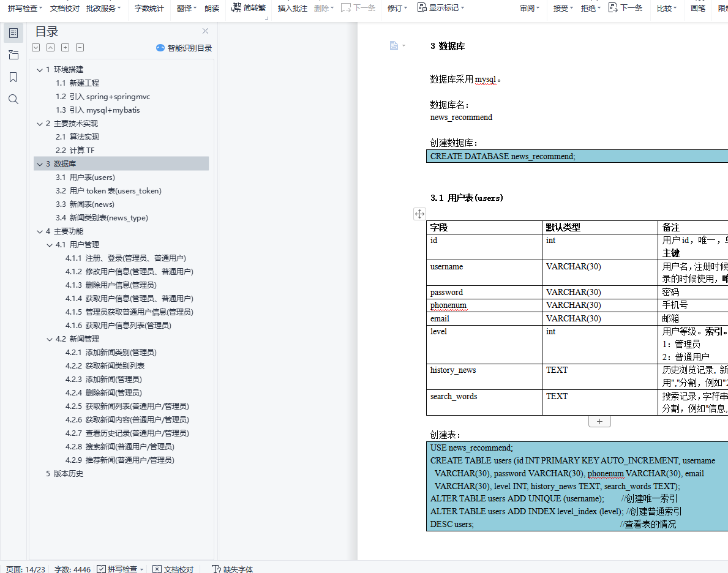Click the phonenum cell in users table
The height and width of the screenshot is (573, 728).
click(x=484, y=305)
